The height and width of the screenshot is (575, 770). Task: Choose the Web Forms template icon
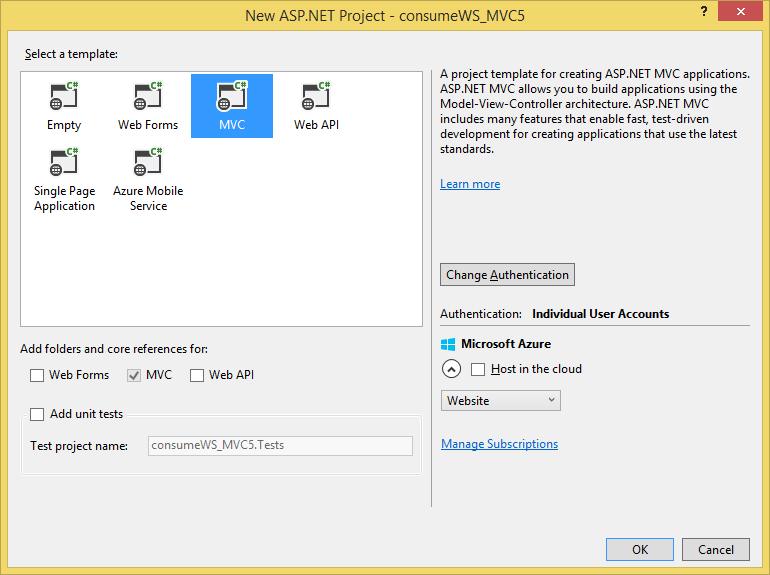[148, 96]
